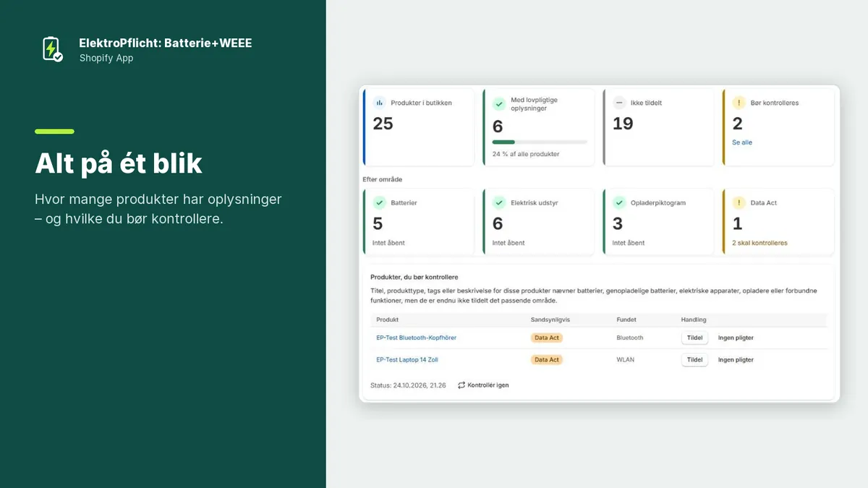Select Ingen pligter for the Laptop 14 Zoll row

tap(736, 359)
